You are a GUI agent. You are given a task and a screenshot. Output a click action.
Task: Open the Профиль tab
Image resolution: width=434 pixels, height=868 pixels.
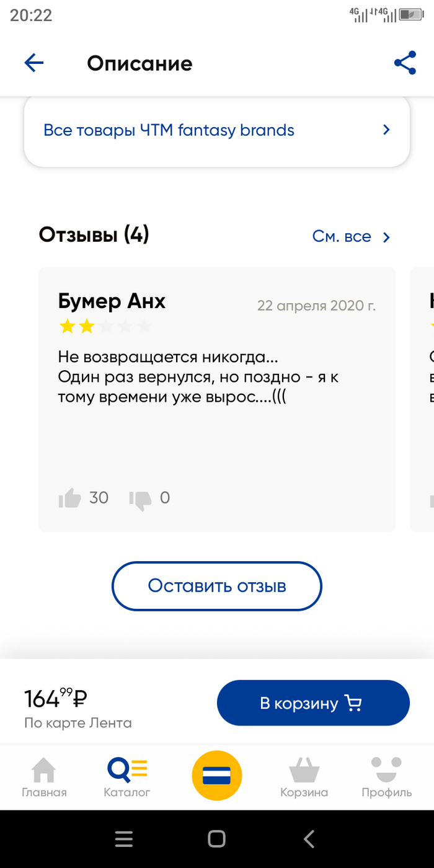point(386,777)
